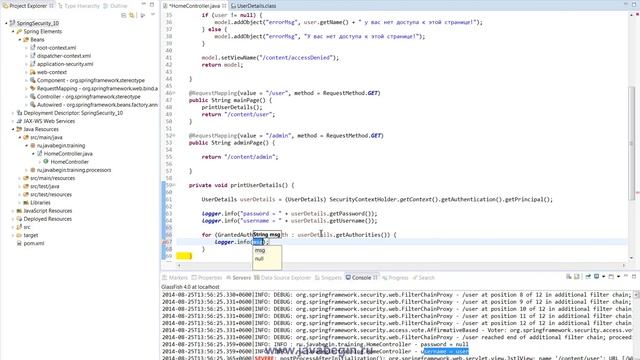Collapse the Beans node
Image resolution: width=640 pixels, height=360 pixels.
[20, 40]
